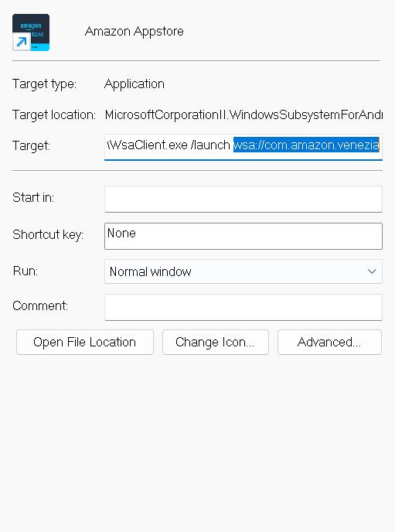
Task: Click the Shortcut key: label
Action: [x=48, y=234]
